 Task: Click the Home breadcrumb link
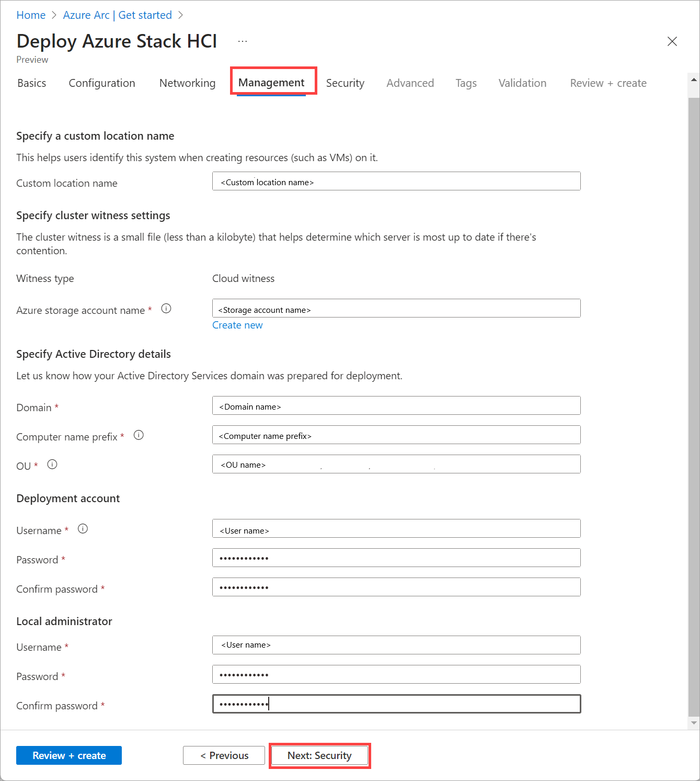31,15
